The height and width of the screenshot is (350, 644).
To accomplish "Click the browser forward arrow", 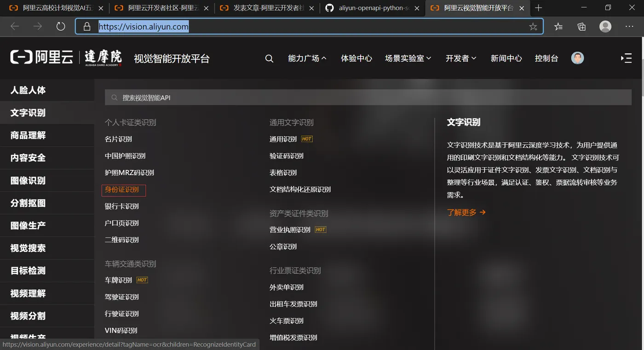I will [x=38, y=27].
